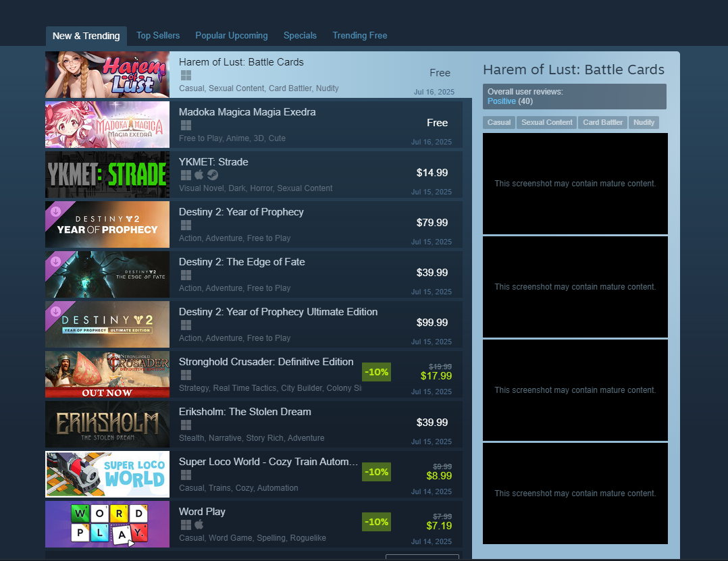The width and height of the screenshot is (728, 561).
Task: Switch to the New & Trending tab
Action: pyautogui.click(x=86, y=36)
